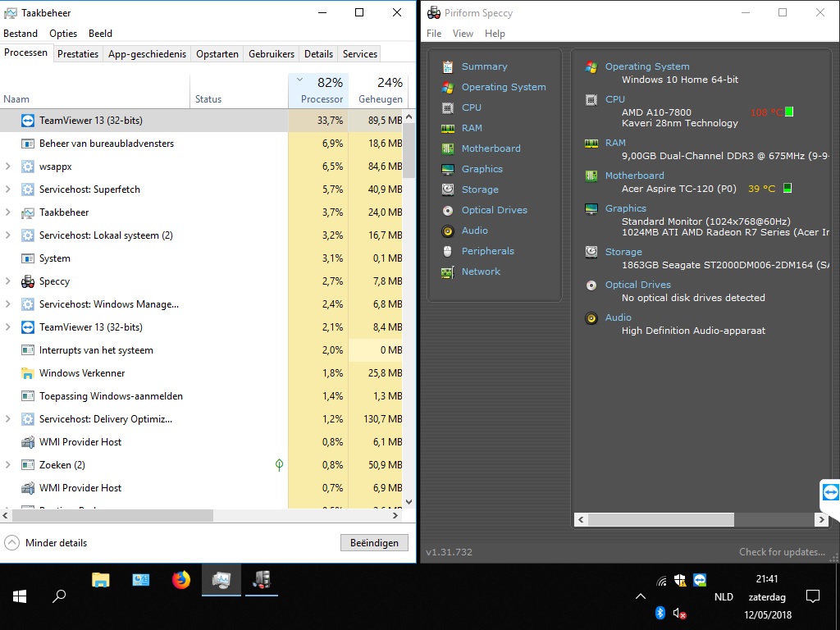Expand the Zoeken (2) process group
840x630 pixels.
click(8, 464)
